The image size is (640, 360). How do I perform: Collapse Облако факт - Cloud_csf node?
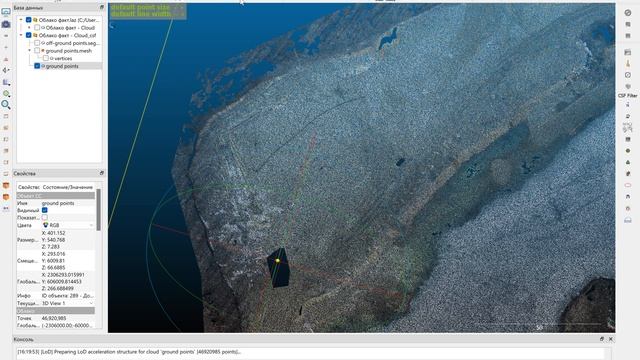click(21, 35)
